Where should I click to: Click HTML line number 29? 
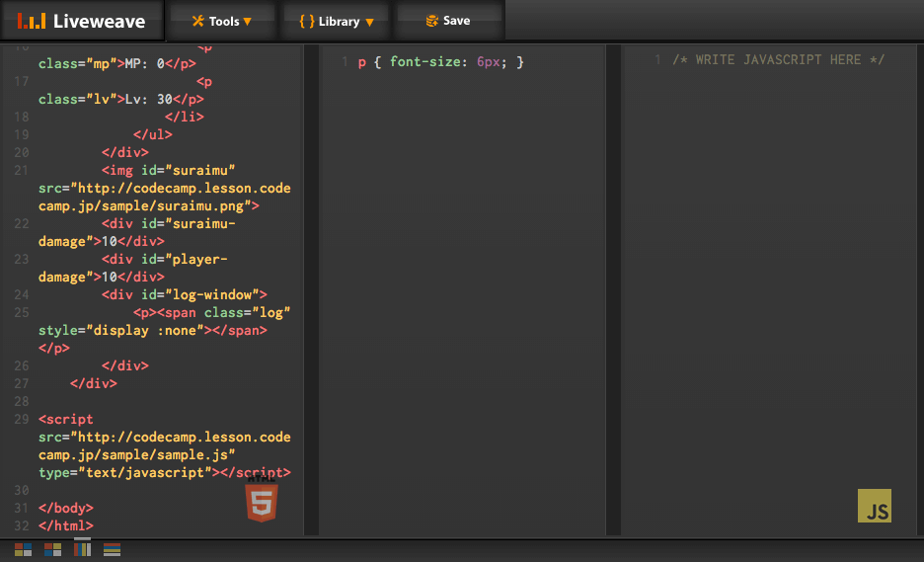tap(21, 420)
